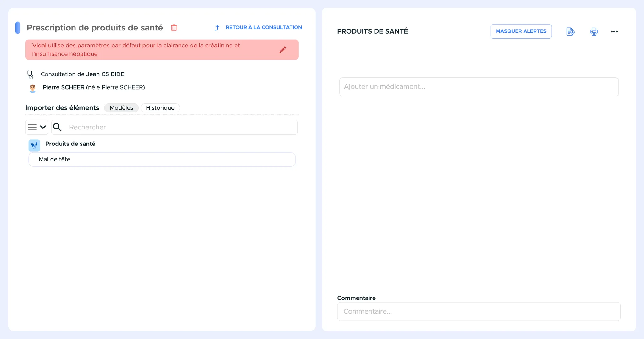The width and height of the screenshot is (644, 339).
Task: Click the Commentaire label
Action: 356,298
